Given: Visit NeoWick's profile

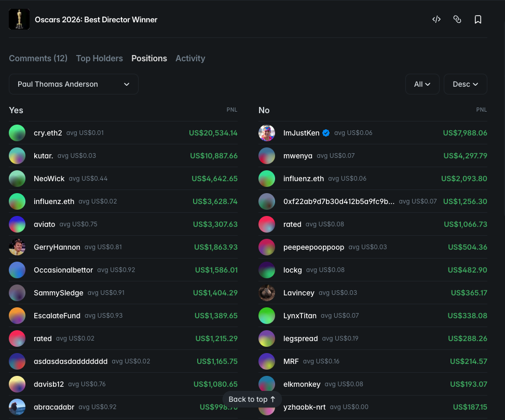Looking at the screenshot, I should (49, 179).
